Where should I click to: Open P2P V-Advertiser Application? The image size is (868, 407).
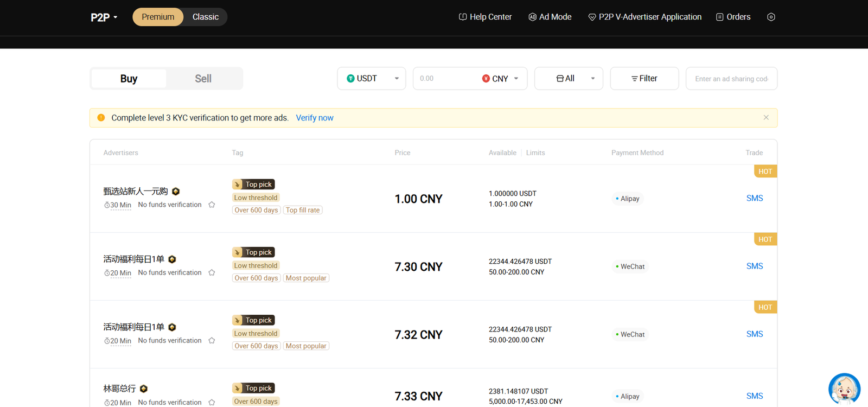click(644, 17)
